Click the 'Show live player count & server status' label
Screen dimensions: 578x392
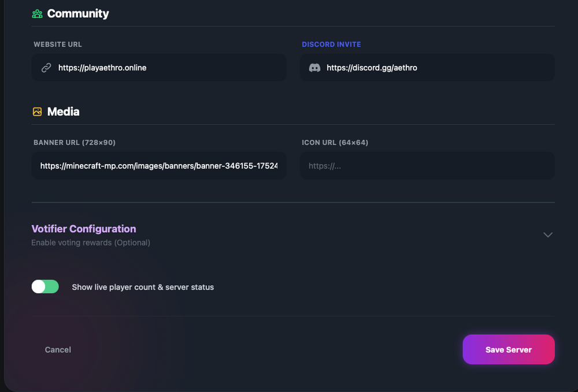pos(143,287)
